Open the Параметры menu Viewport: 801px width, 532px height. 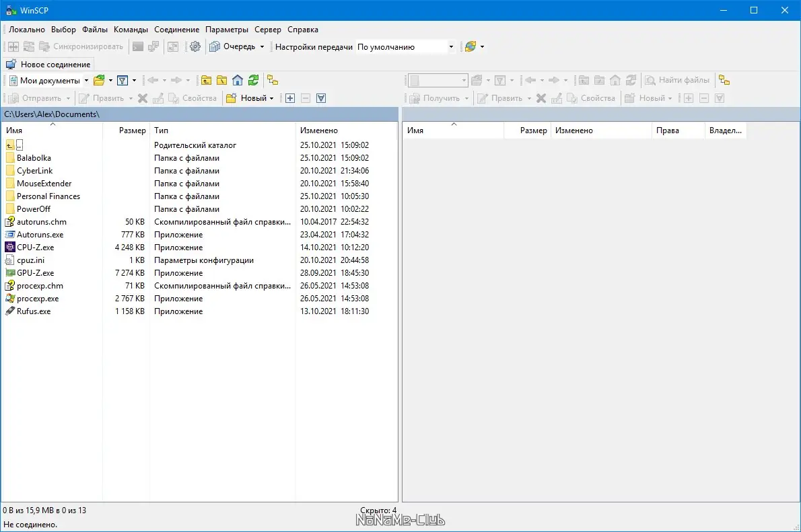click(227, 30)
